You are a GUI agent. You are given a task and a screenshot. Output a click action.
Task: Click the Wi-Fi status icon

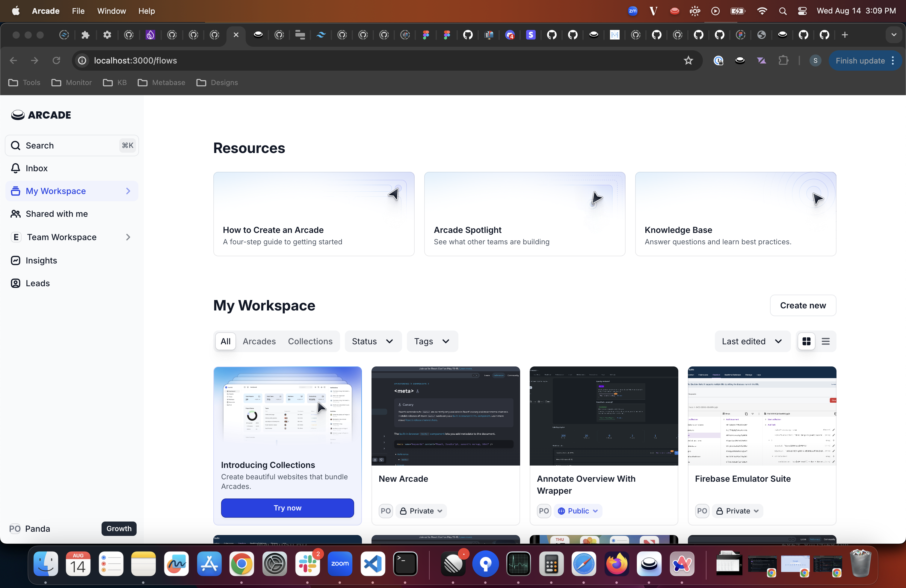coord(762,11)
